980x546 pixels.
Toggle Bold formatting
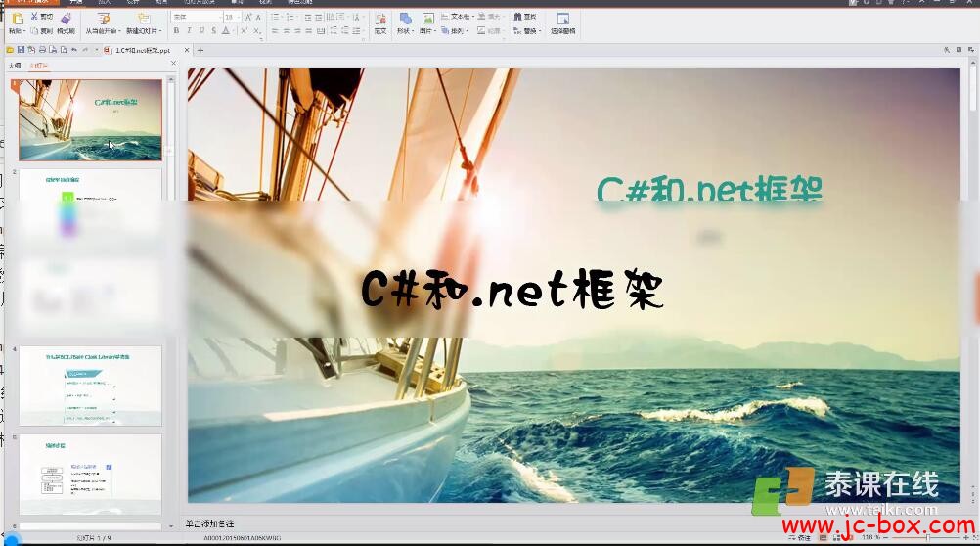[176, 31]
